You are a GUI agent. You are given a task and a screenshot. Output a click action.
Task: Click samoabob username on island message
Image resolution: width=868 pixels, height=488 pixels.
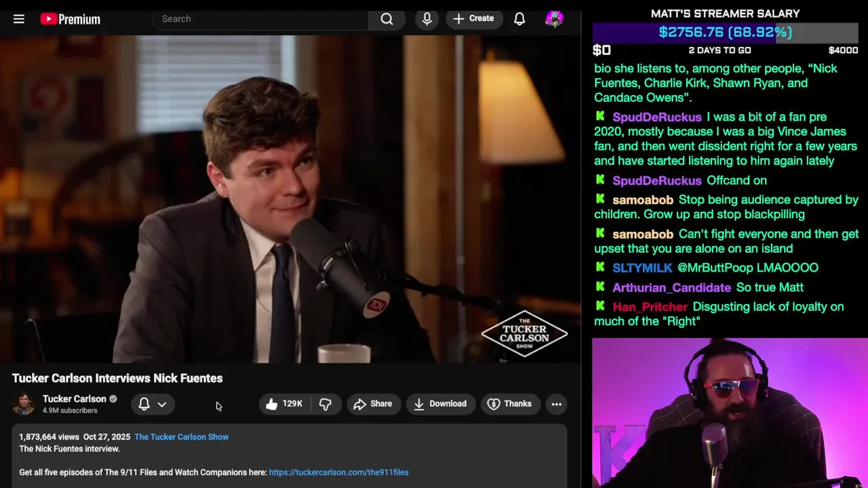pos(643,235)
